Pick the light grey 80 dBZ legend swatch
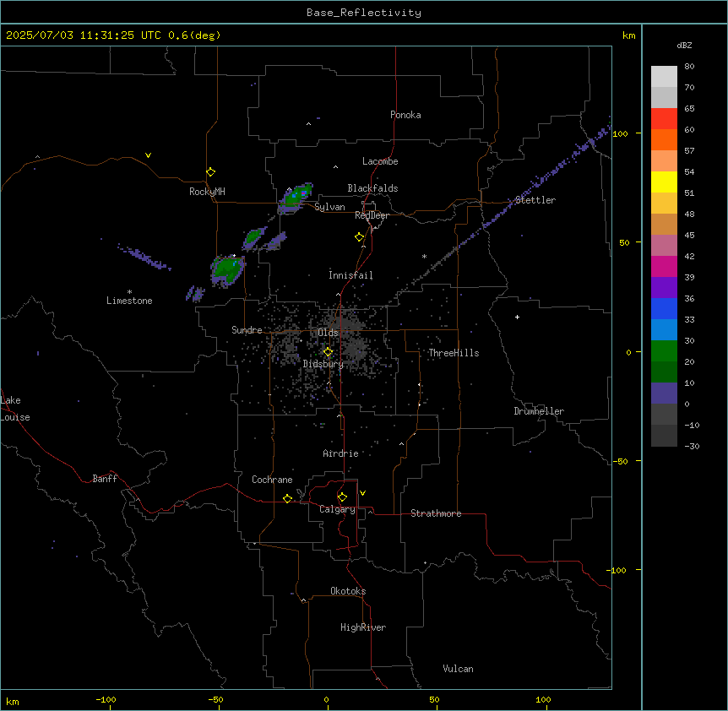The width and height of the screenshot is (728, 711). (664, 76)
